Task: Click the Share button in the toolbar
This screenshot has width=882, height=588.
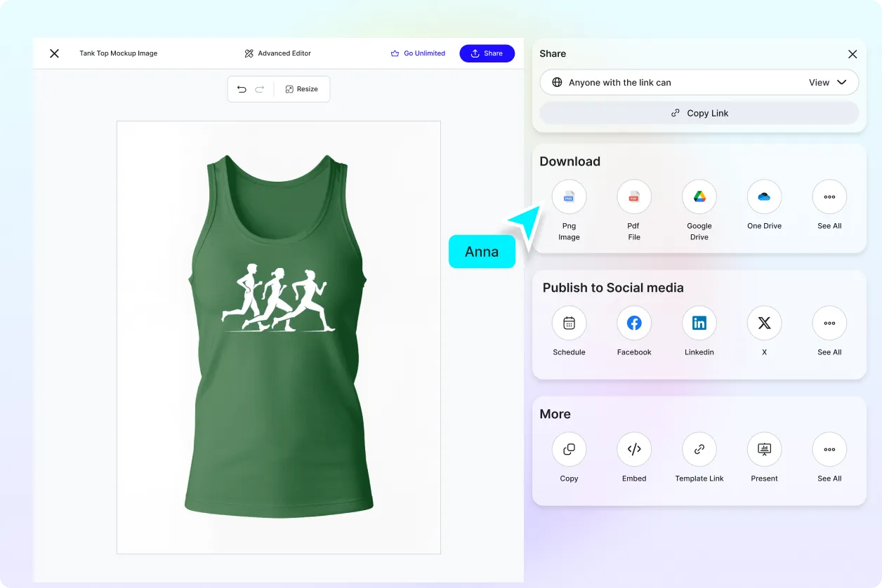Action: pyautogui.click(x=487, y=53)
